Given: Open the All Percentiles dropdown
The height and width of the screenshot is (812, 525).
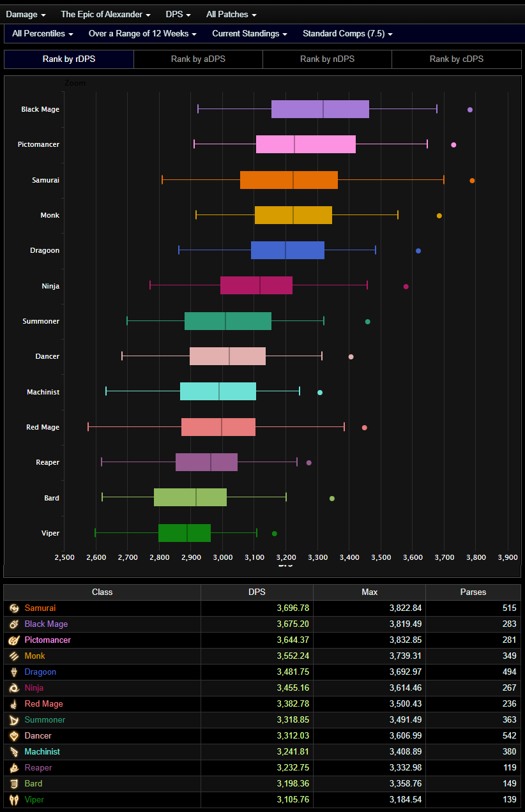Looking at the screenshot, I should (42, 33).
